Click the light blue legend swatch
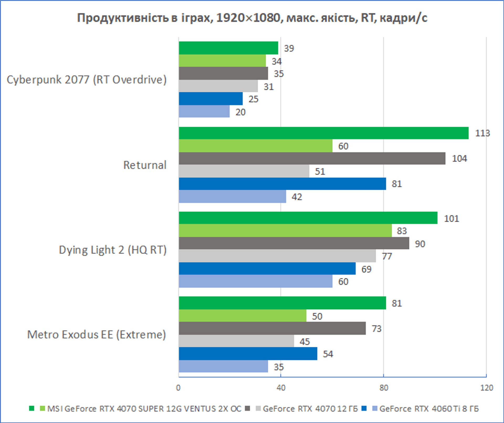Image resolution: width=504 pixels, height=423 pixels. [375, 408]
